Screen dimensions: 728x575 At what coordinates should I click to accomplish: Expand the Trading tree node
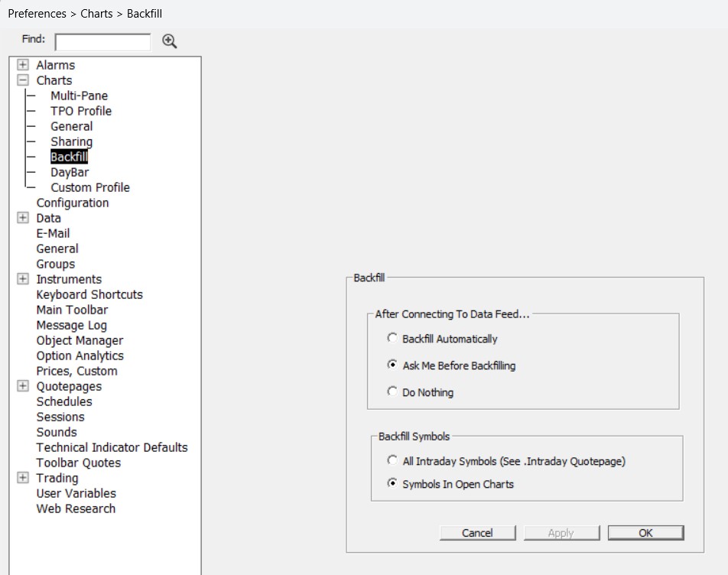pos(23,478)
